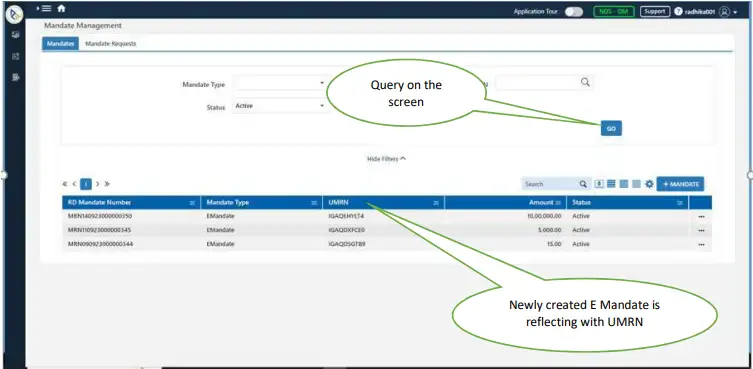The image size is (753, 369).
Task: Open the Status dropdown showing Active
Action: click(280, 106)
